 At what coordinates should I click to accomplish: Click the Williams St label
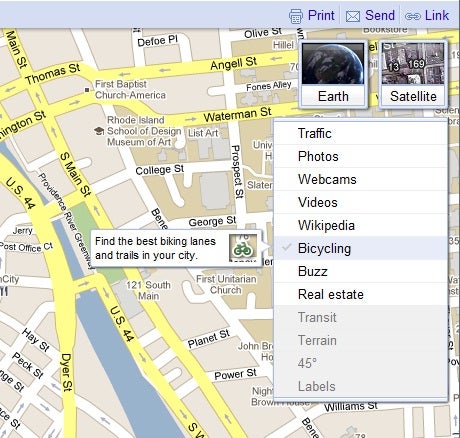click(351, 406)
